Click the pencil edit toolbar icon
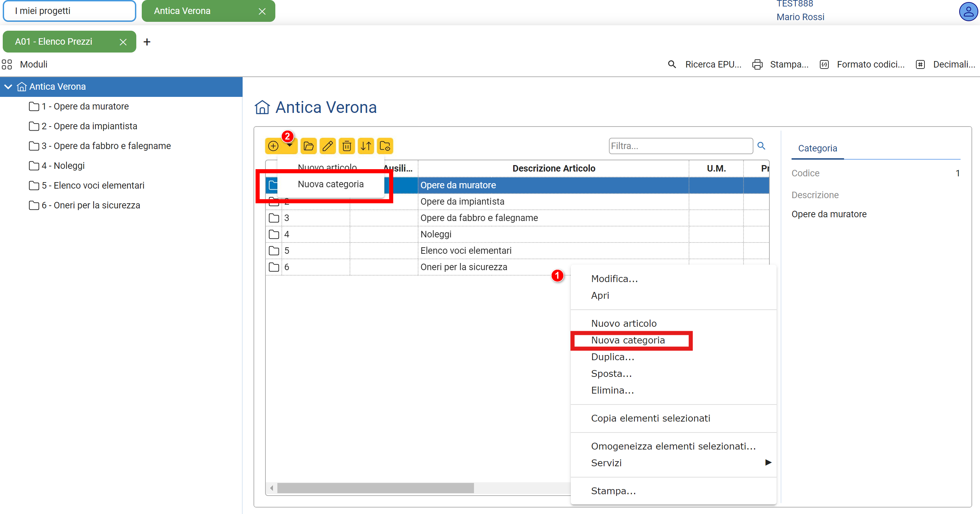This screenshot has width=980, height=514. point(327,146)
